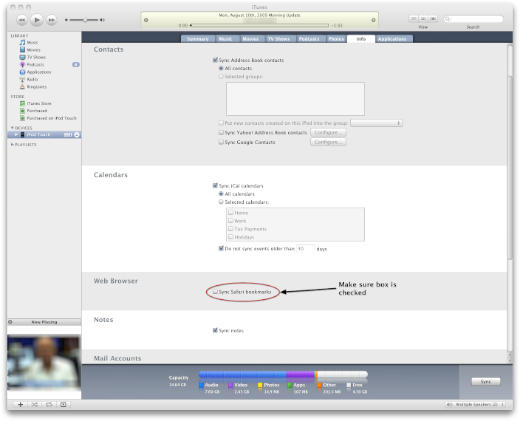Screen dimensions: 520x421
Task: Toggle shuffle at the bottom of the sidebar
Action: click(x=35, y=404)
